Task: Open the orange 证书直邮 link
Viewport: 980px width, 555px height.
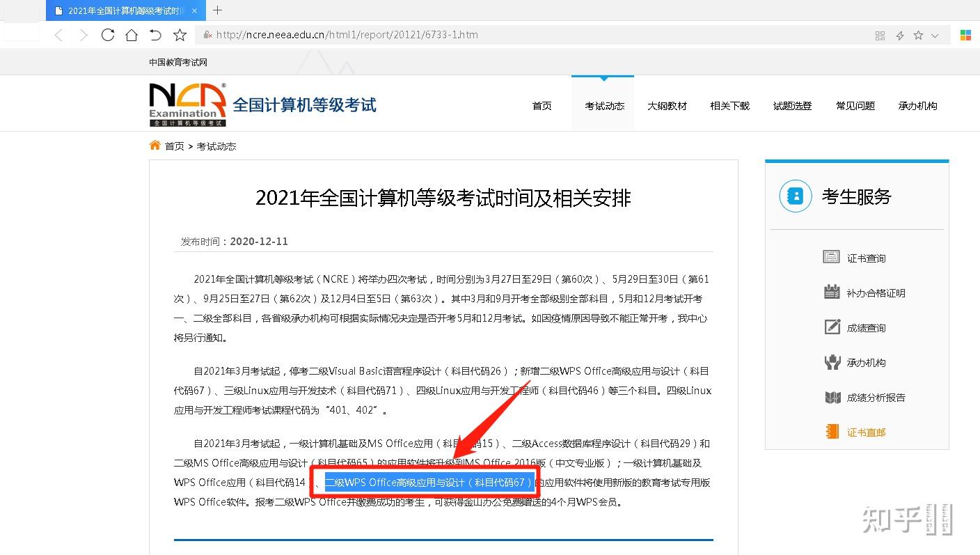Action: [x=867, y=432]
